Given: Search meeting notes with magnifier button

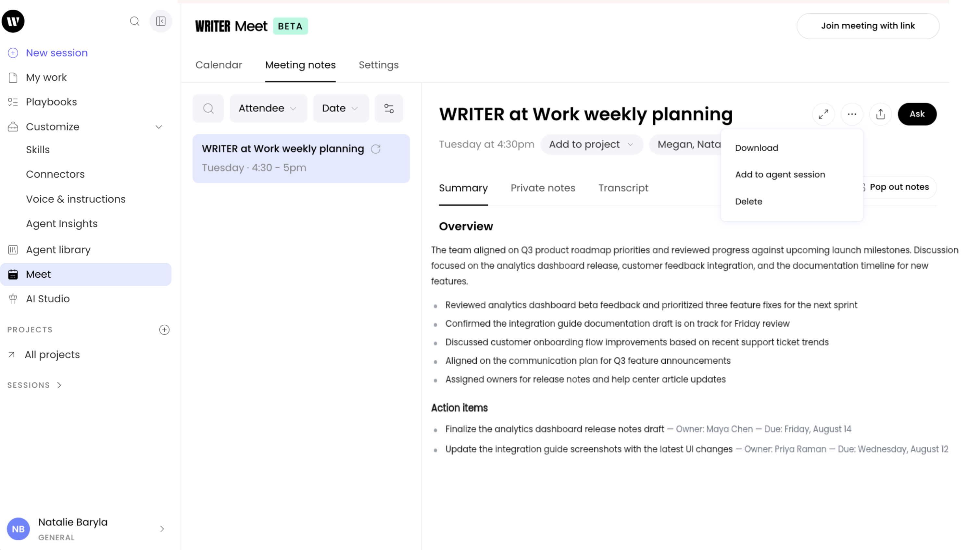Looking at the screenshot, I should pyautogui.click(x=208, y=108).
